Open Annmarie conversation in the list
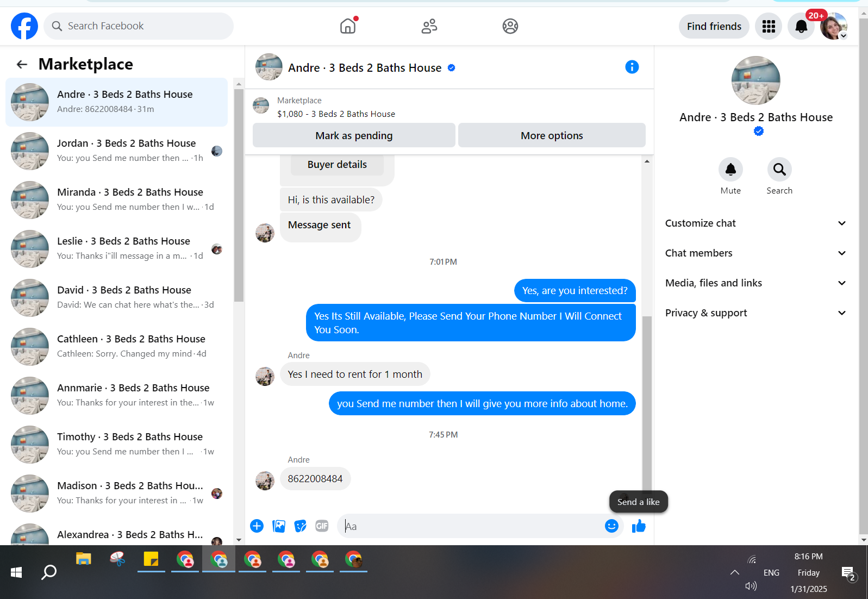This screenshot has width=868, height=599. (117, 396)
